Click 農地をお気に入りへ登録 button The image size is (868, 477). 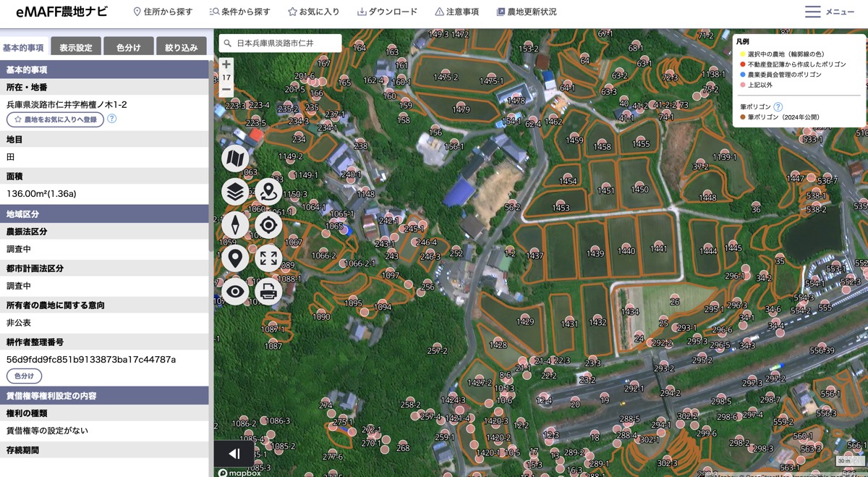coord(56,119)
